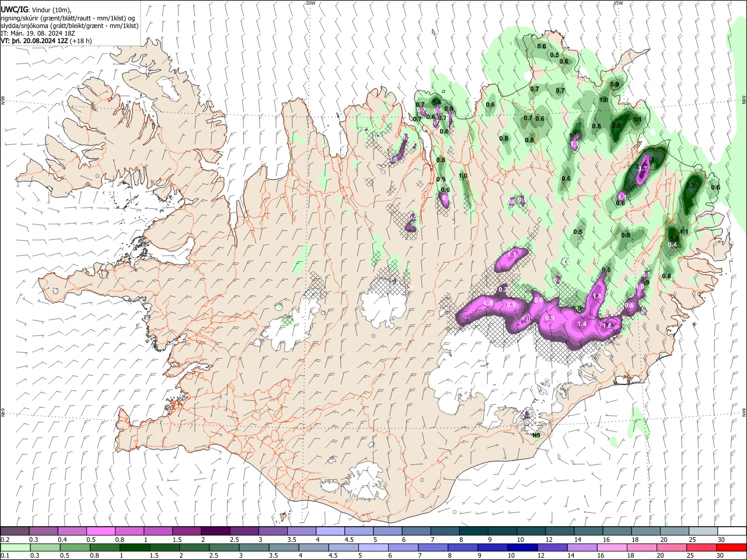
Task: Pick the violet rain swatch between 12 and 14
Action: coord(551,548)
